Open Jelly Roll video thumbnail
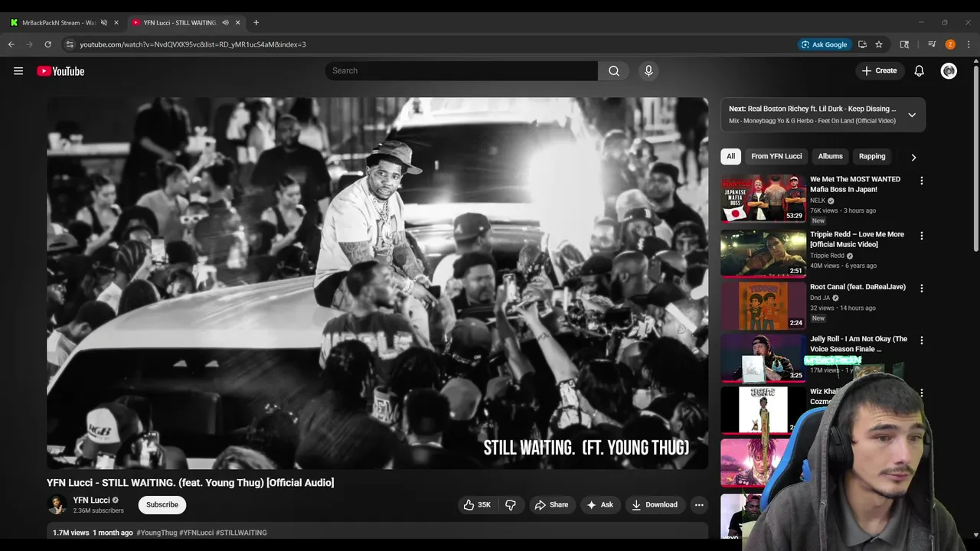This screenshot has width=980, height=551. 763,357
